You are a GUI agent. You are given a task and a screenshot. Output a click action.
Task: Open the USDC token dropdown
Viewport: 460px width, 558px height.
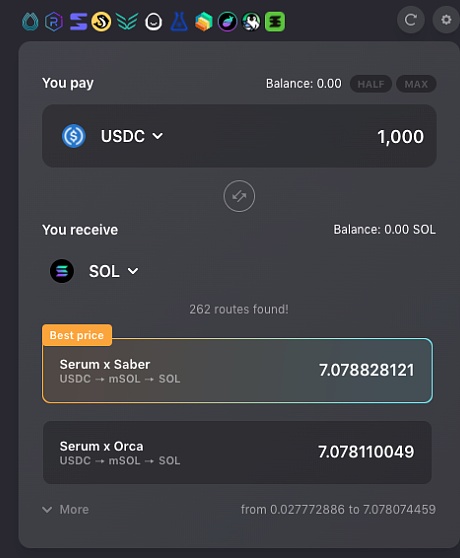pyautogui.click(x=132, y=136)
